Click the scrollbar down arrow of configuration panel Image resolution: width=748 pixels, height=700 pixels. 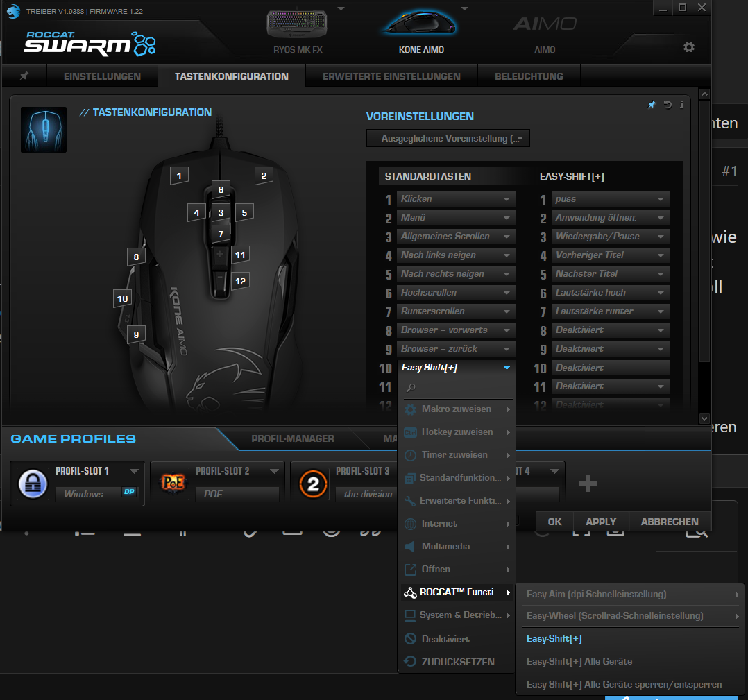(704, 418)
